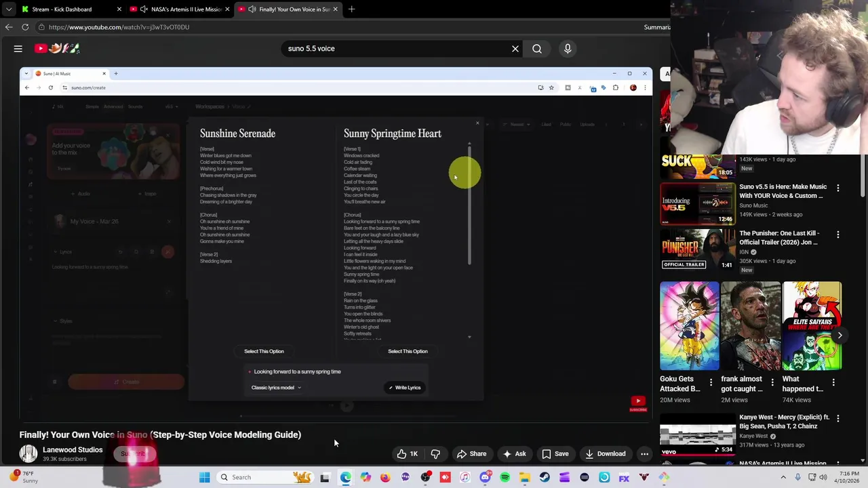Open options for frank almost got caught short

pos(772,383)
